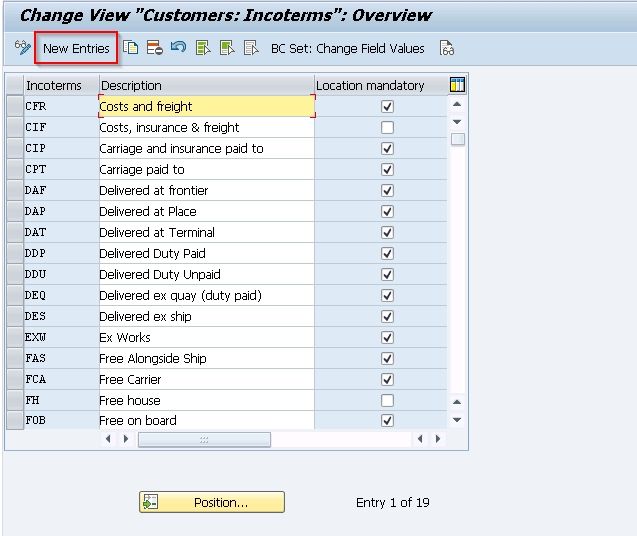Click 'Carriage and insurance paid to' field
The height and width of the screenshot is (536, 637).
point(207,148)
